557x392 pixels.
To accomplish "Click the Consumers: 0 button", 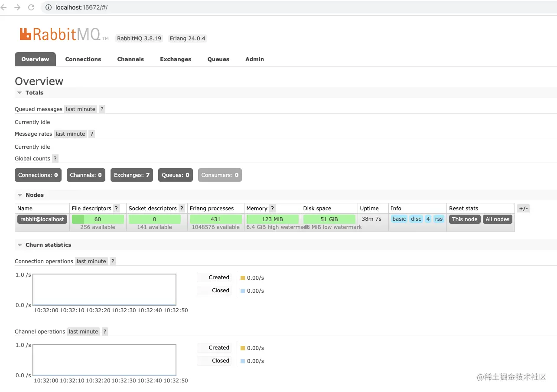I will pyautogui.click(x=220, y=175).
